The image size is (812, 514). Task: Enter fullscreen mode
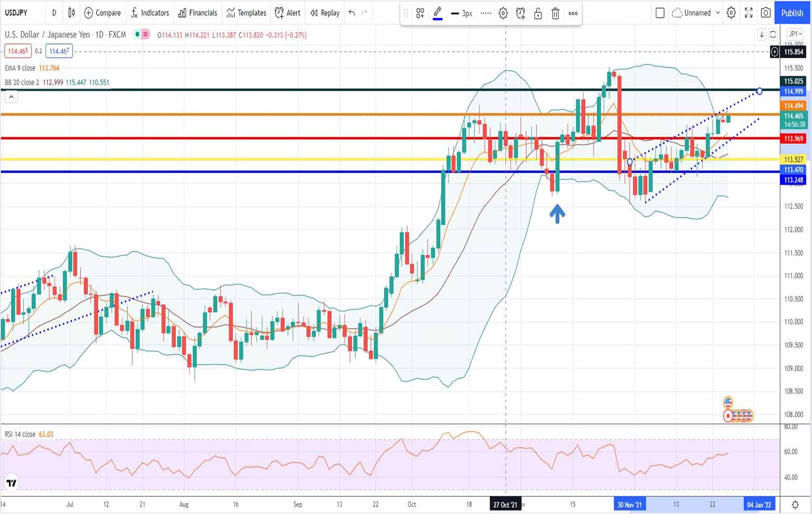tap(749, 13)
